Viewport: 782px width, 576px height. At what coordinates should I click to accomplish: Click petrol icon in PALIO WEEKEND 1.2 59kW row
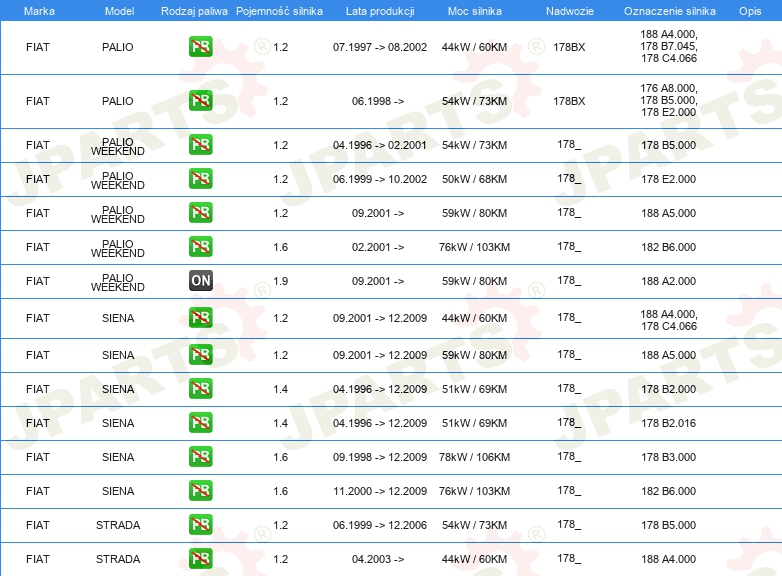200,212
